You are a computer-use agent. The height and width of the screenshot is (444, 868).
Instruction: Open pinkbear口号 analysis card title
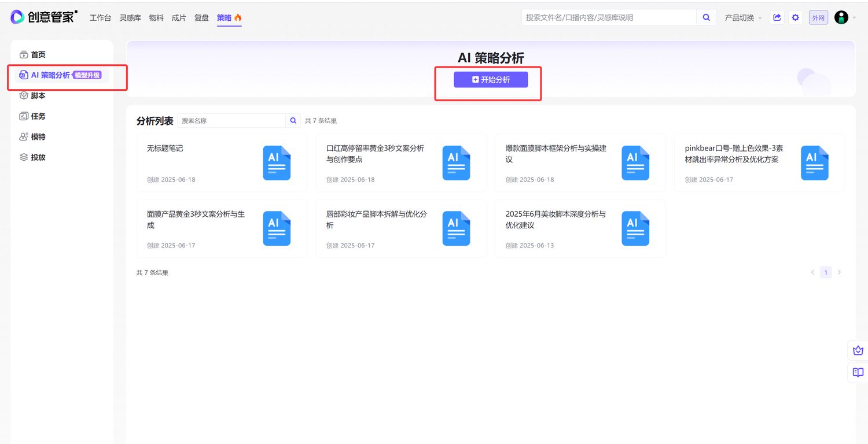pyautogui.click(x=734, y=154)
